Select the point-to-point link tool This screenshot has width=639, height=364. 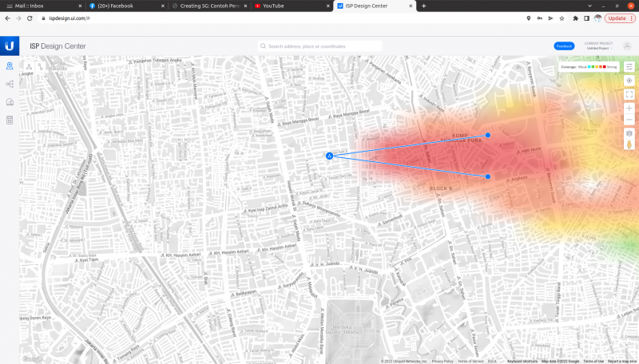tap(41, 67)
